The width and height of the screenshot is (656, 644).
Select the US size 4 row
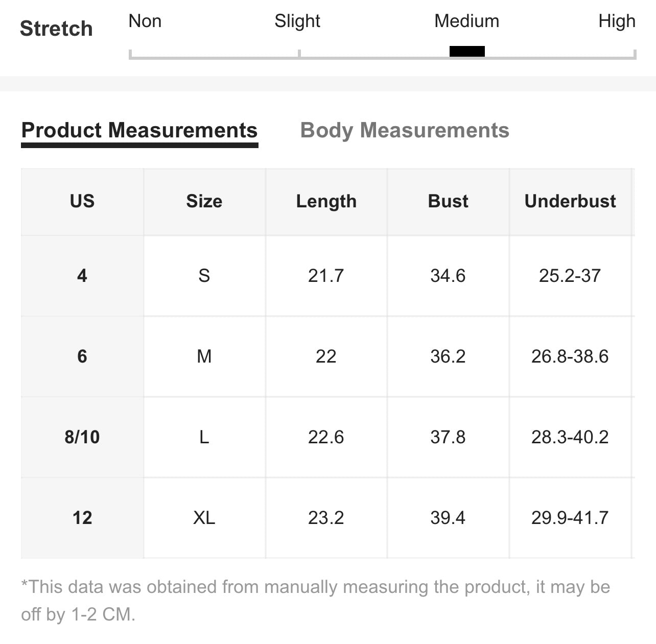327,276
